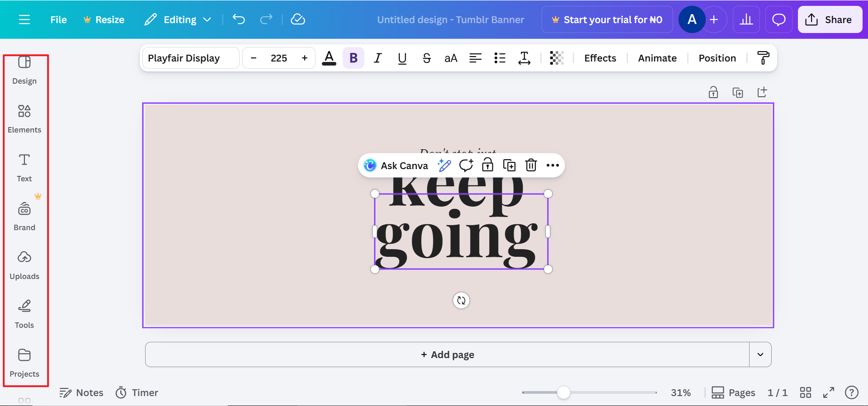Open the transparency checkerboard control

pos(557,58)
